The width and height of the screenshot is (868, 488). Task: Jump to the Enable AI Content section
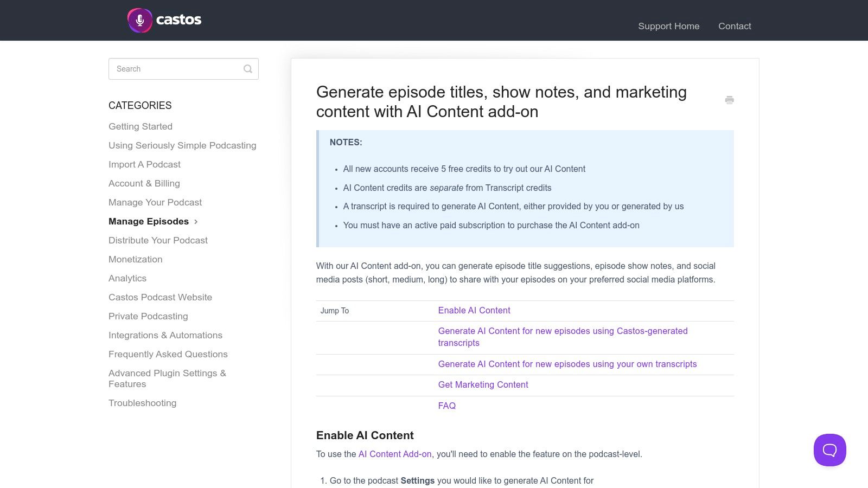474,310
